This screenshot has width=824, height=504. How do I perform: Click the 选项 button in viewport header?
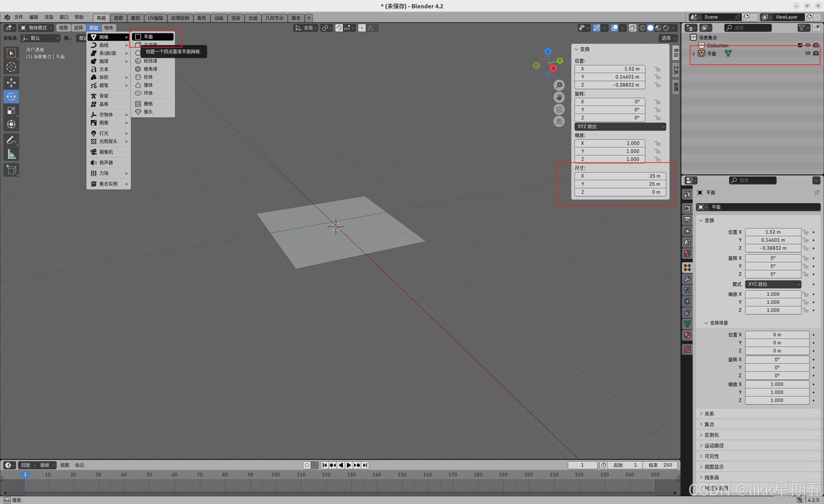pyautogui.click(x=668, y=38)
